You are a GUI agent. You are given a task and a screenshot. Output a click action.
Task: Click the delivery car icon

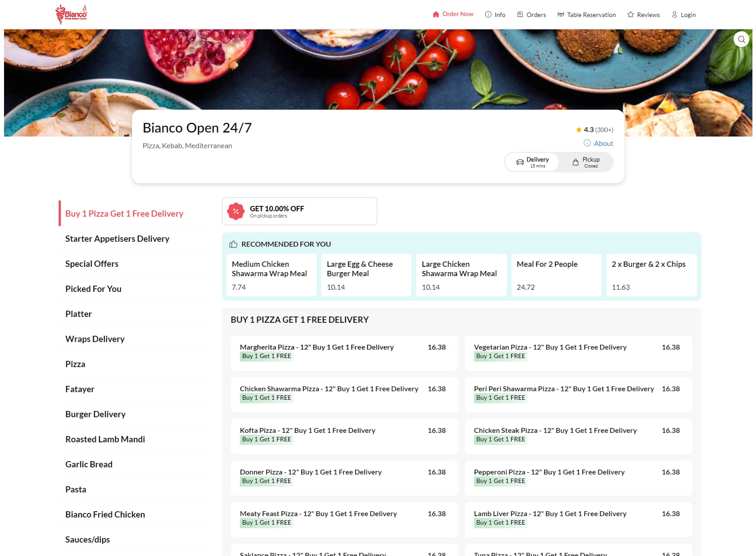coord(520,162)
